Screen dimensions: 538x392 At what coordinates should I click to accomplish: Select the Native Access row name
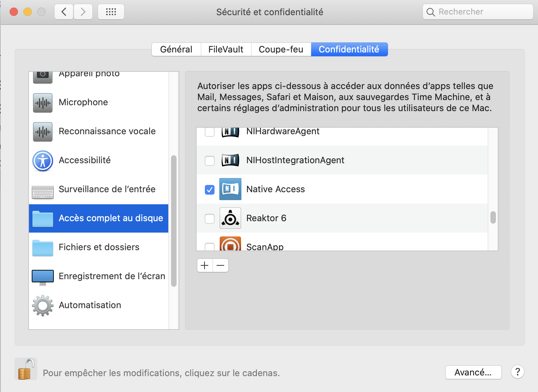coord(276,189)
